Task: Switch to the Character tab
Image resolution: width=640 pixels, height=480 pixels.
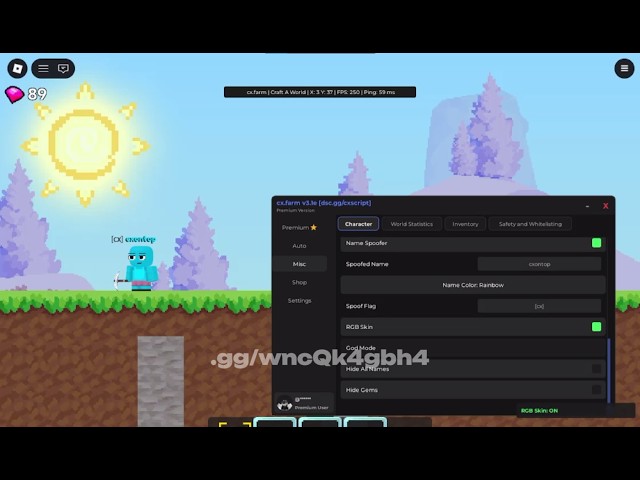Action: pos(358,224)
